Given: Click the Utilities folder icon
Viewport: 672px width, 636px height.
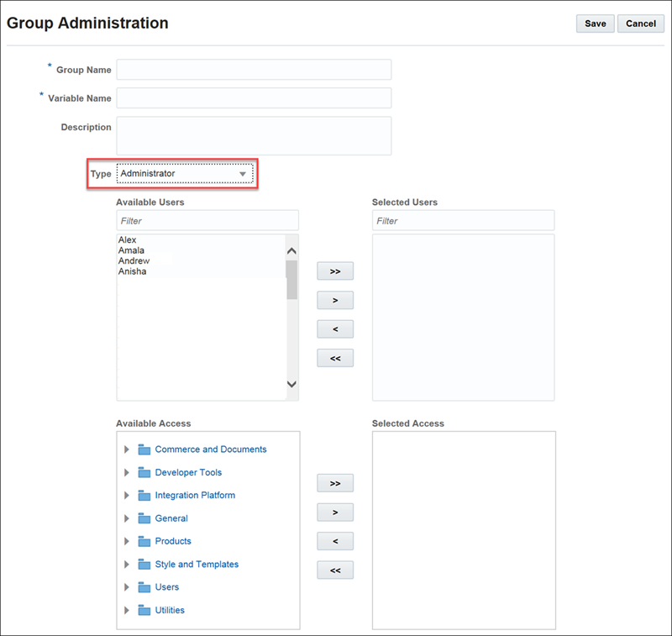Looking at the screenshot, I should [x=144, y=610].
